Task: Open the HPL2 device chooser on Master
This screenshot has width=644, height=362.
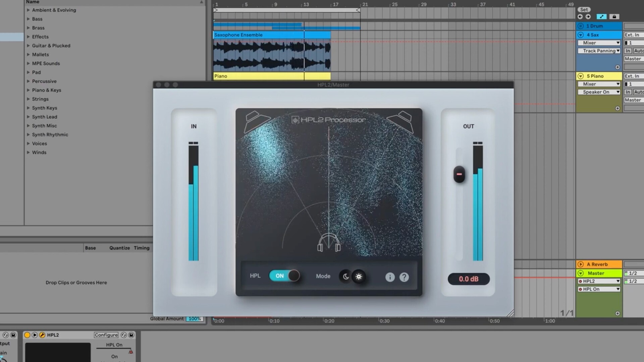Action: tap(599, 281)
